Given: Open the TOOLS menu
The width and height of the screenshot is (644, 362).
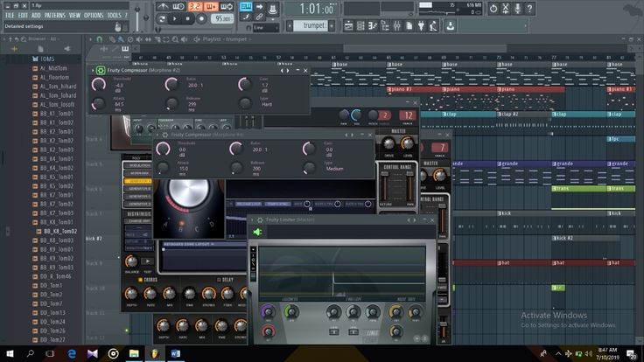Looking at the screenshot, I should tap(114, 15).
